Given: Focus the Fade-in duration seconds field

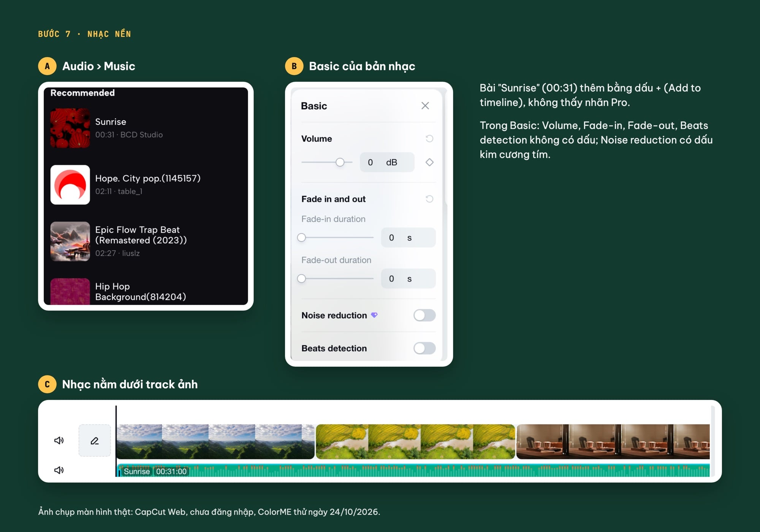Looking at the screenshot, I should click(x=408, y=237).
